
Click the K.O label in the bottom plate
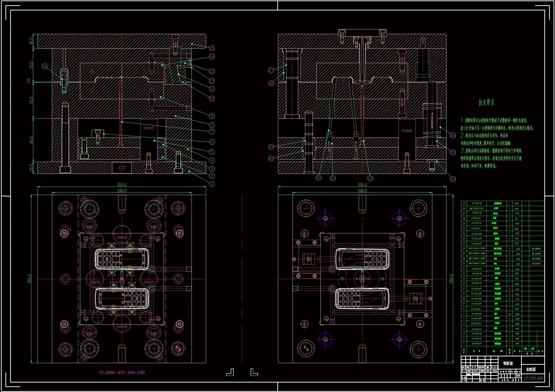pos(122,168)
